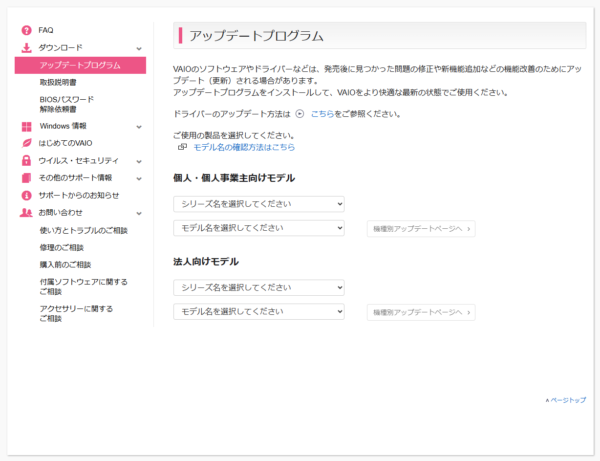Click the people icon beside お問い合わせ
The width and height of the screenshot is (600, 461).
point(26,213)
